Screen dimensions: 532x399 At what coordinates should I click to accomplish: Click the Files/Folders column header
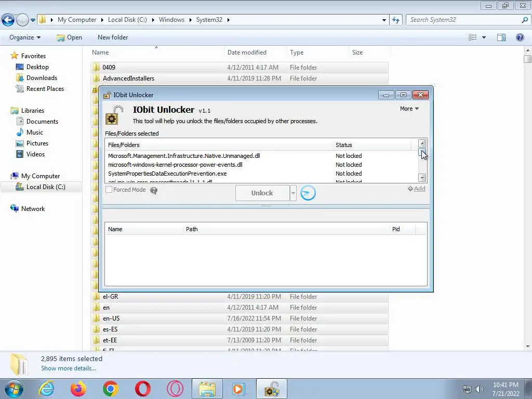pos(219,145)
